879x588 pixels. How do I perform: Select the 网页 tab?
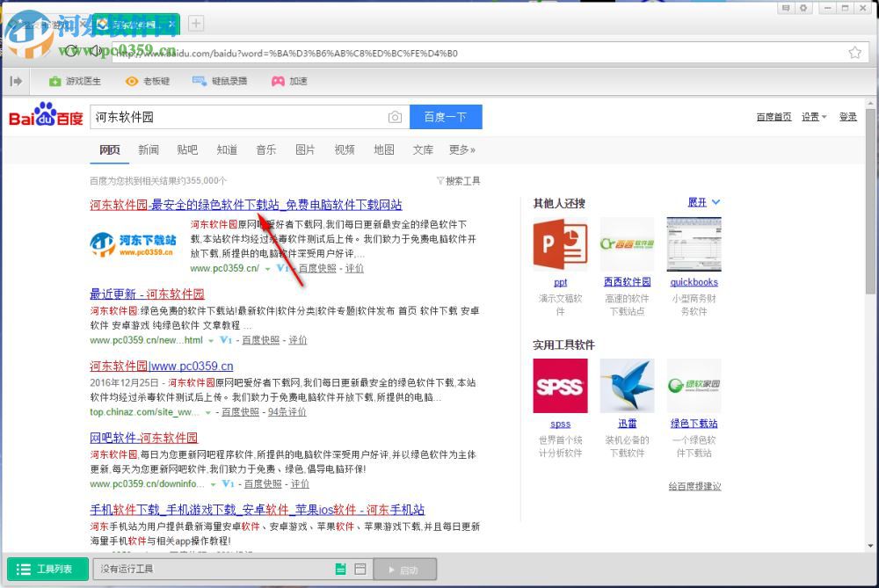110,149
